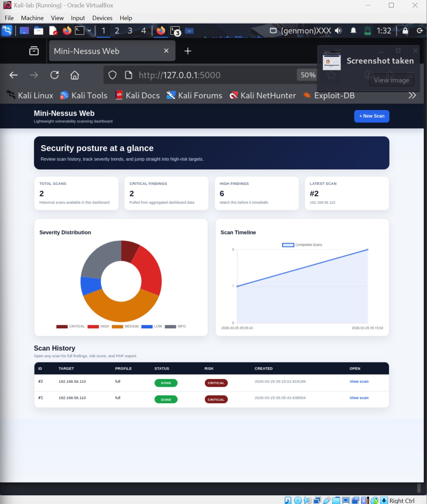The width and height of the screenshot is (427, 504).
Task: Click the network connection tray icon
Action: 273,31
